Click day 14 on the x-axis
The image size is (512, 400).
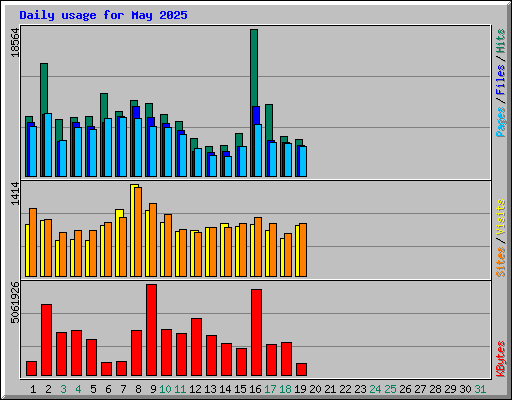225,389
